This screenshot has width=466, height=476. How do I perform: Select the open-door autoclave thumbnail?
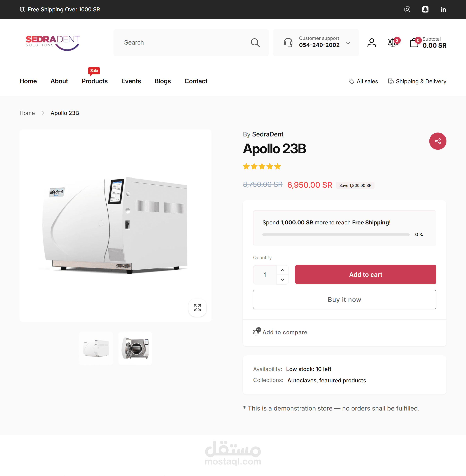point(135,348)
